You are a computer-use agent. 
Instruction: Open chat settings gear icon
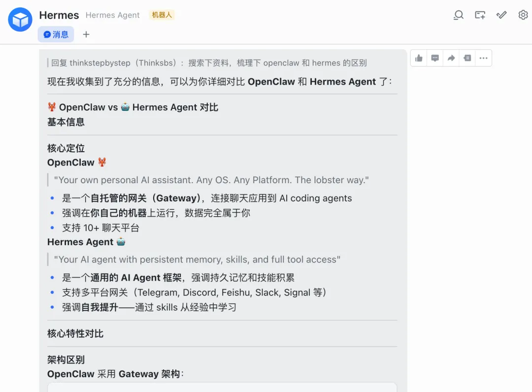(523, 15)
